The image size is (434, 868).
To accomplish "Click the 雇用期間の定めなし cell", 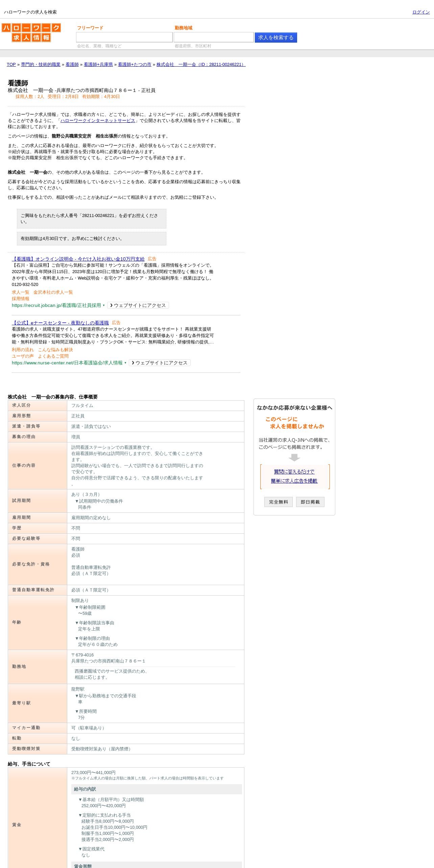I will 155,518.
